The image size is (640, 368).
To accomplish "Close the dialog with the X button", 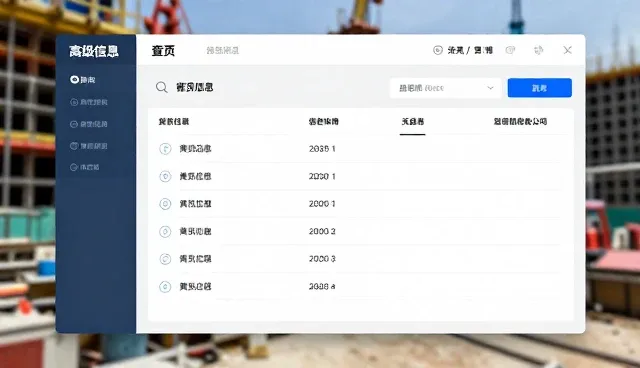I will (x=567, y=50).
